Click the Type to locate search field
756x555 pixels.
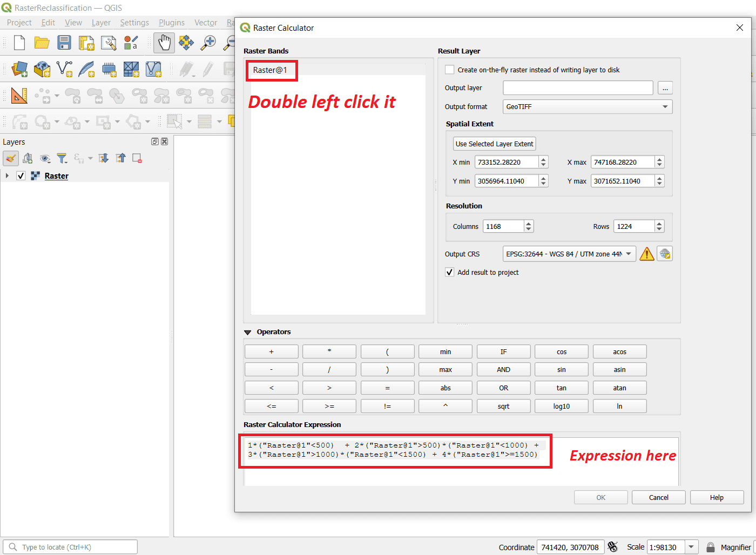point(70,546)
